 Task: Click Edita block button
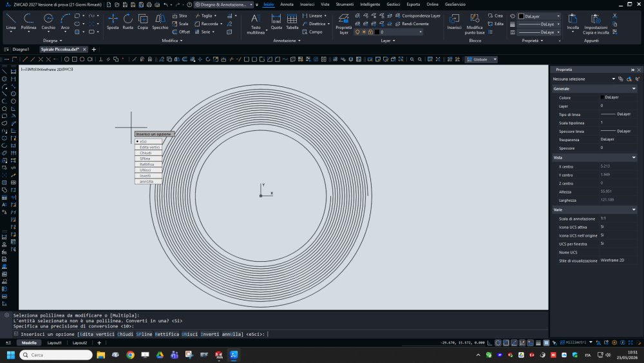coord(495,24)
